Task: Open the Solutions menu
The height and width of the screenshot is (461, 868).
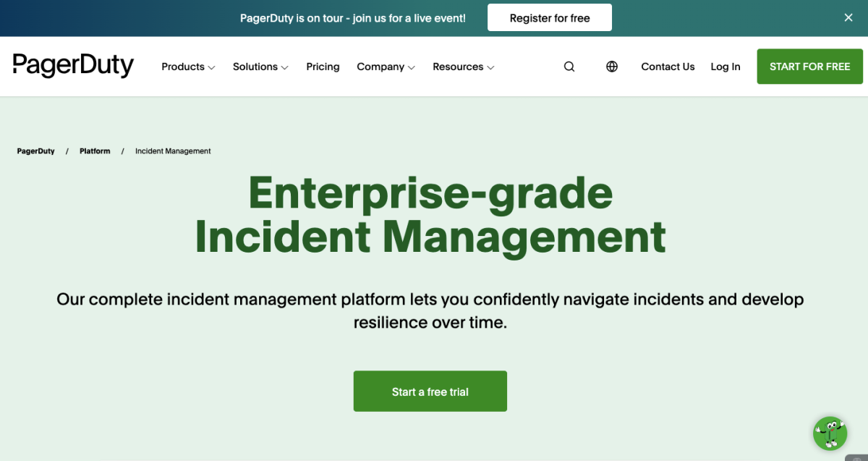Action: (x=260, y=66)
